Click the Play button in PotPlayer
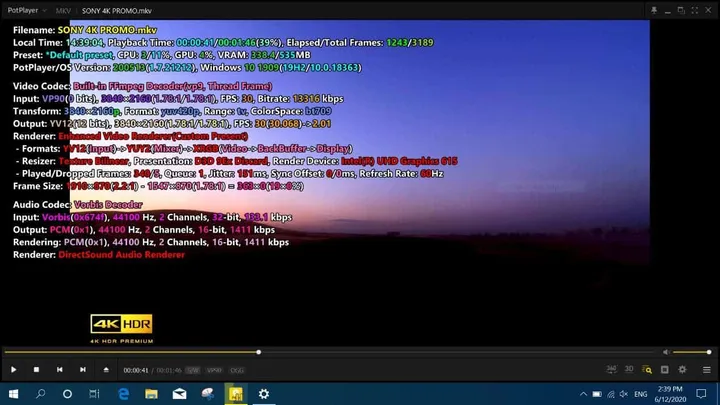Image resolution: width=720 pixels, height=405 pixels. point(13,370)
